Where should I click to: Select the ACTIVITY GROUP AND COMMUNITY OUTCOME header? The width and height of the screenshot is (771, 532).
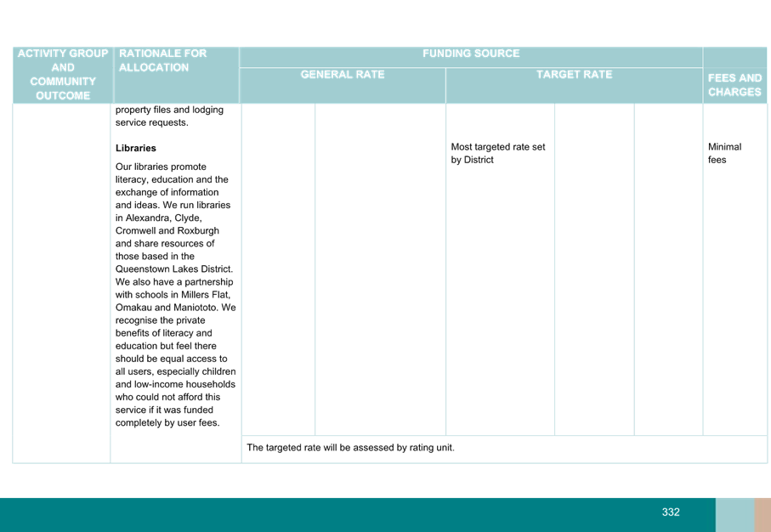tap(62, 75)
